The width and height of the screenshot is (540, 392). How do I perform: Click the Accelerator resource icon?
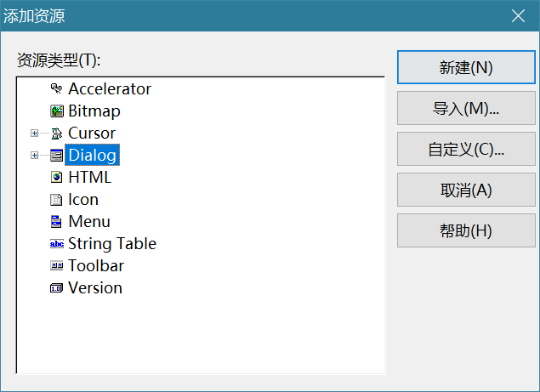pos(57,88)
